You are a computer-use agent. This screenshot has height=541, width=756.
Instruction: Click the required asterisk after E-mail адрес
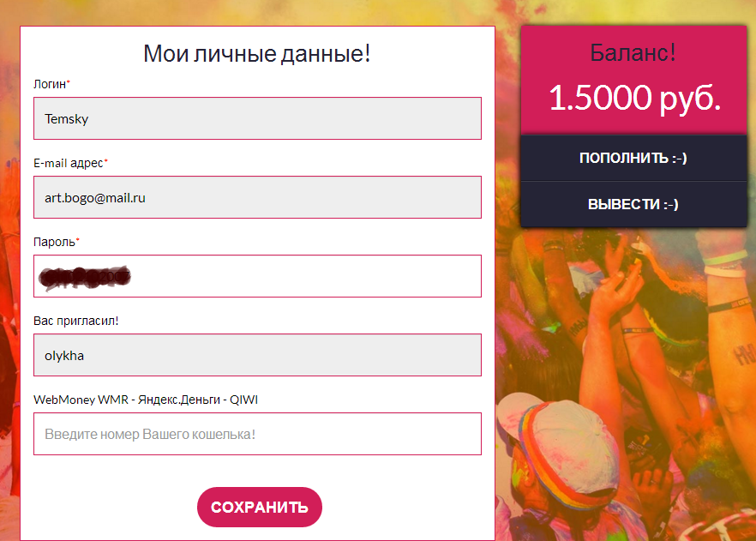106,162
